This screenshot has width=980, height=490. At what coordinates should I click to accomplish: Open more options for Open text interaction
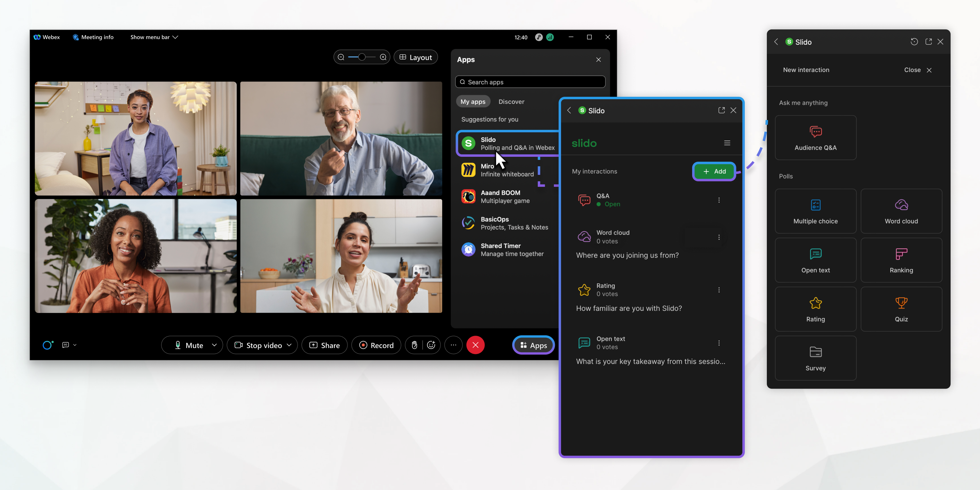click(x=719, y=343)
